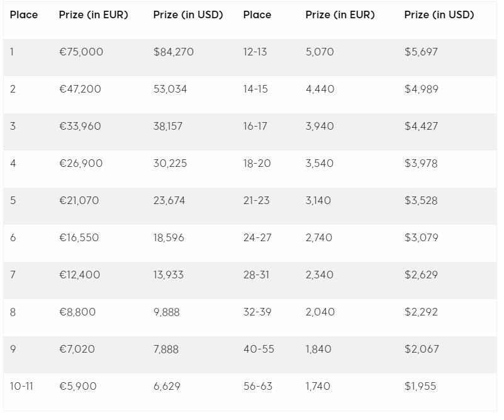Select the 2,340 EUR prize value
Screen dimensions: 504x420
[320, 275]
